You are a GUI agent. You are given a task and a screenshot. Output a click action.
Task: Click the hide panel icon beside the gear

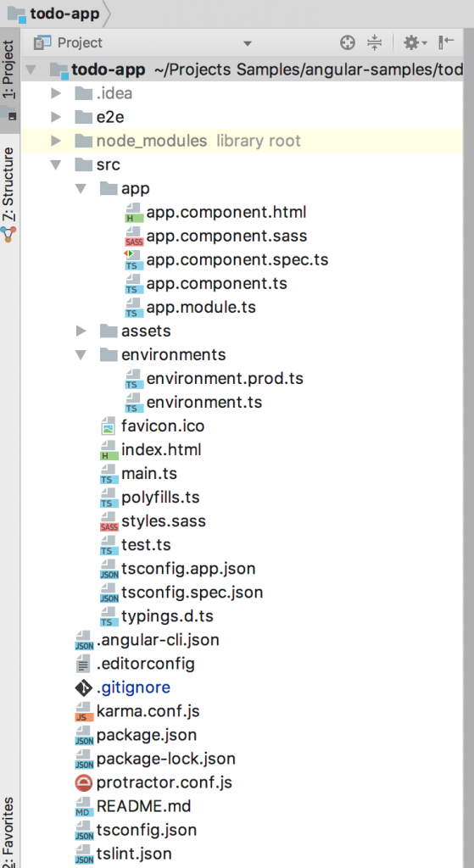pos(446,42)
